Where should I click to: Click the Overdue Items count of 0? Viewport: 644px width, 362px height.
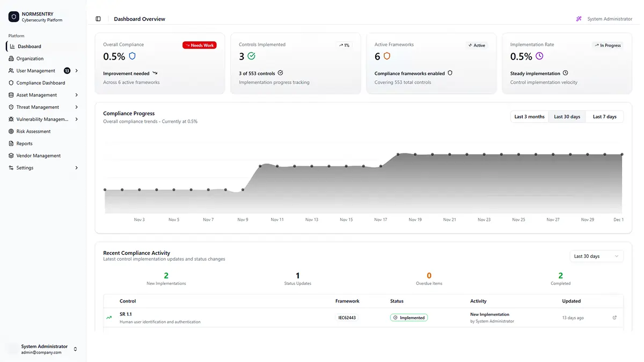(429, 276)
